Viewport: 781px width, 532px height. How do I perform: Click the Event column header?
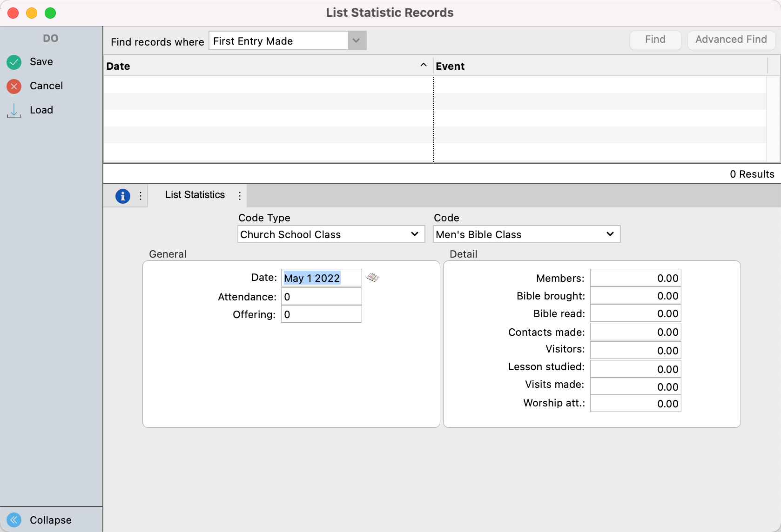click(599, 66)
